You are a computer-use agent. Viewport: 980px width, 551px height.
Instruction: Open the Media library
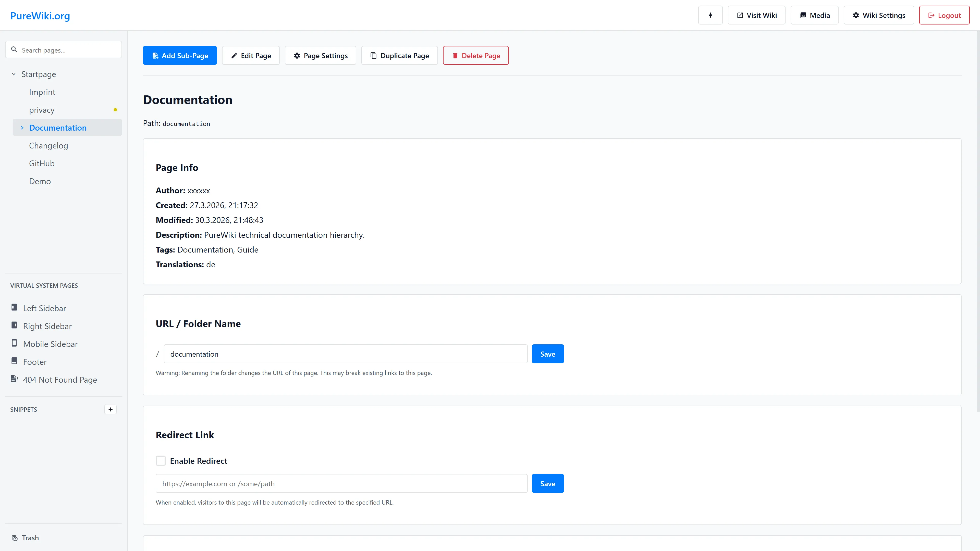click(814, 15)
